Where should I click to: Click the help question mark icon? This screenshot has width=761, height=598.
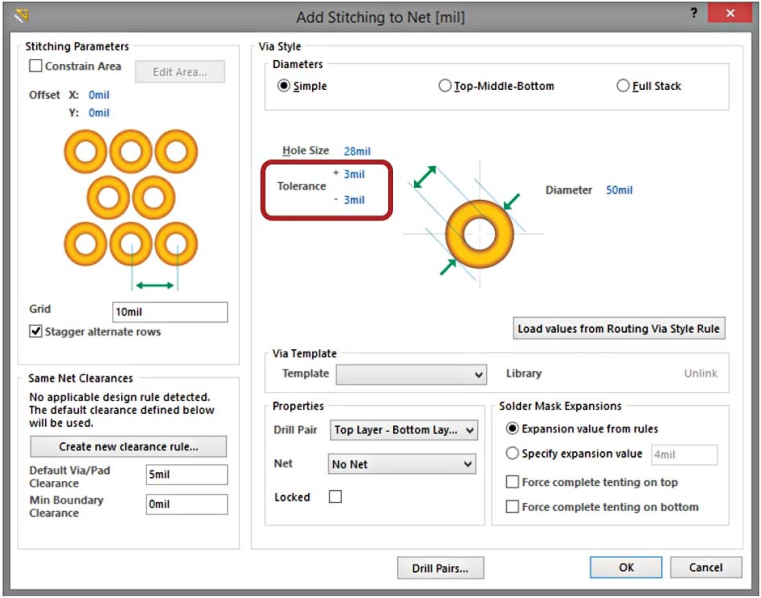tap(694, 13)
